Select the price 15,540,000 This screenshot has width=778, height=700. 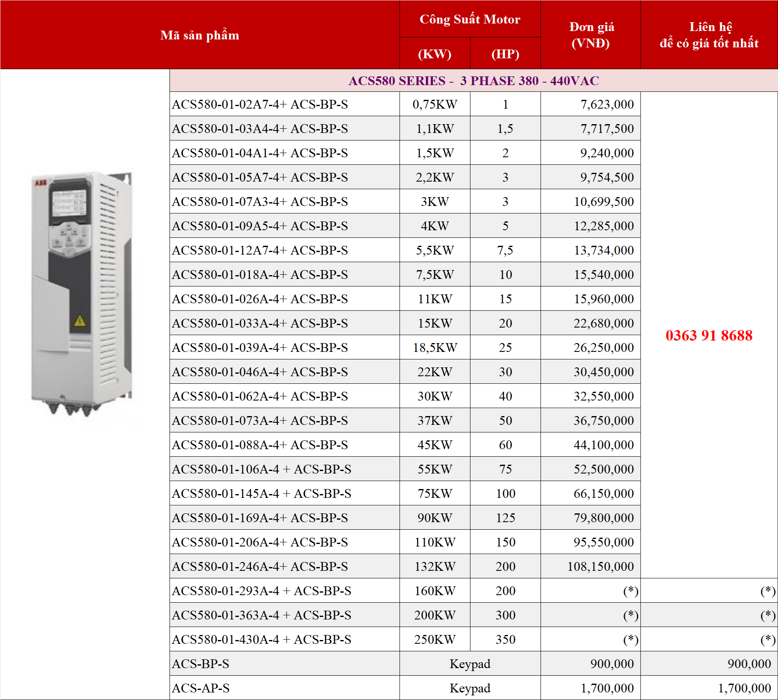click(604, 275)
